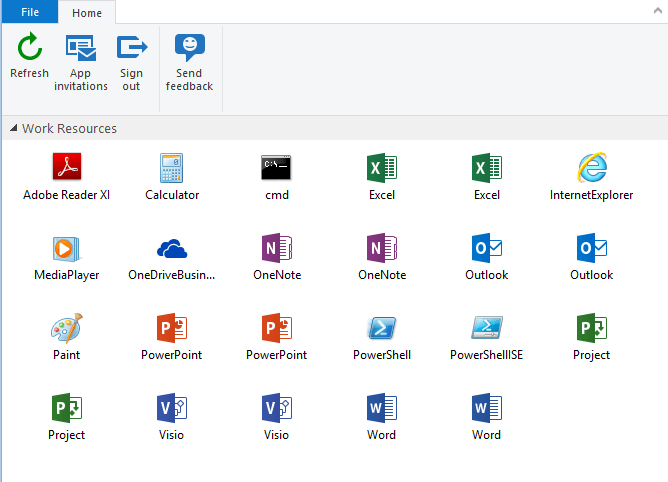Open the Outlook icon next to OneNote

point(487,257)
